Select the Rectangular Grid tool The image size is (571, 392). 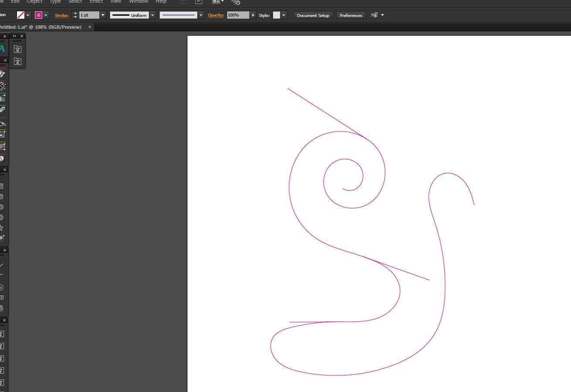coord(1,298)
